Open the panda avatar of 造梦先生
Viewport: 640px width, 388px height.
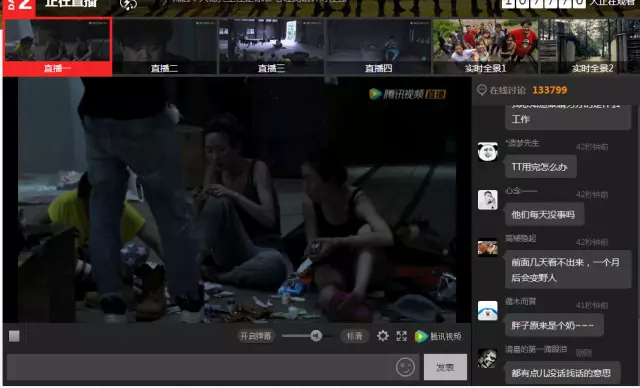coord(488,152)
